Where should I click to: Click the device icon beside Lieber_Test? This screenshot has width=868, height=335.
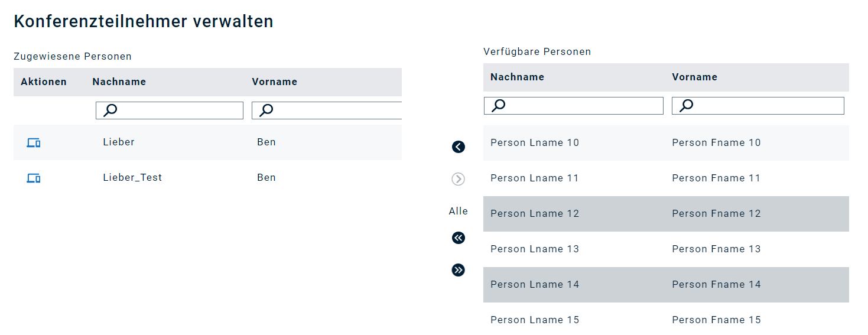pyautogui.click(x=34, y=178)
